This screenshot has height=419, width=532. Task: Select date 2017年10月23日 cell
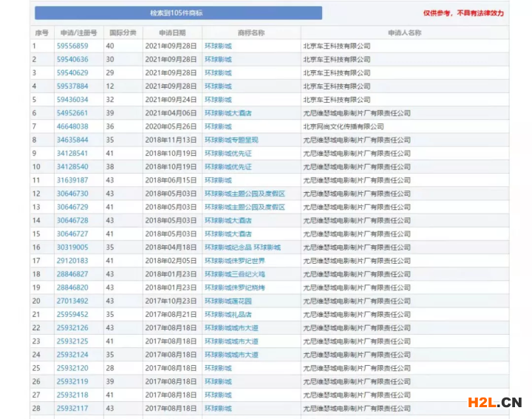click(x=171, y=302)
